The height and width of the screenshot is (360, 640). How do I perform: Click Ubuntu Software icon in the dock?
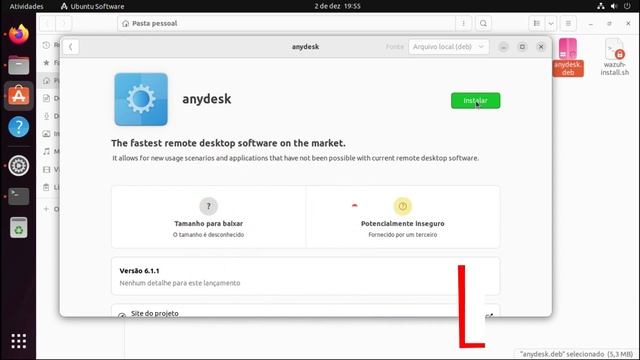[x=18, y=96]
